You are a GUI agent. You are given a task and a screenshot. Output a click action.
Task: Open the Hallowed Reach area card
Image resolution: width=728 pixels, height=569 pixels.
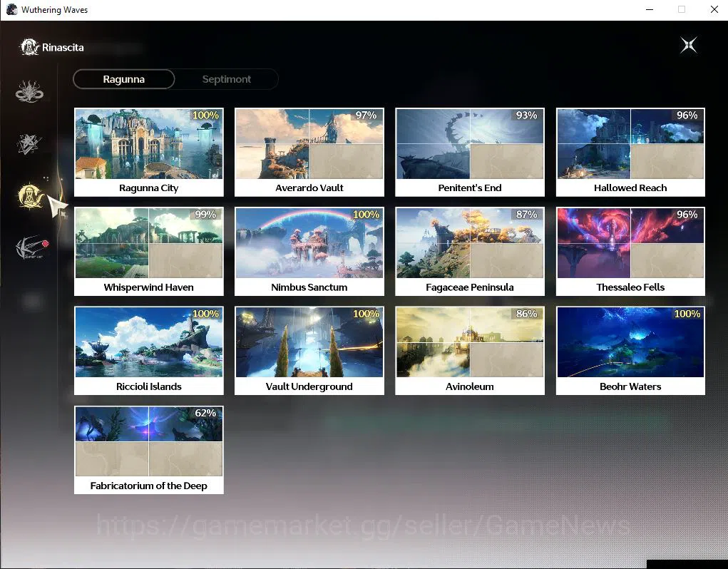(630, 152)
